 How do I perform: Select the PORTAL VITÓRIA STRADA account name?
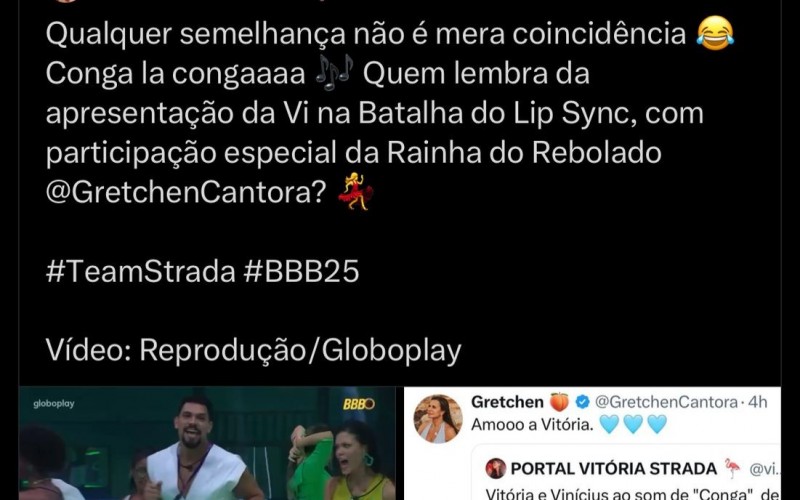coord(614,468)
